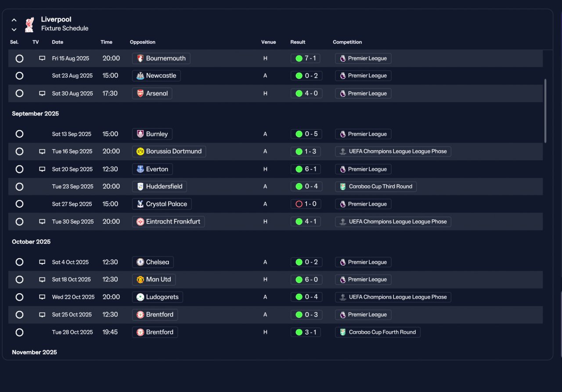Click the Date column header

point(58,42)
